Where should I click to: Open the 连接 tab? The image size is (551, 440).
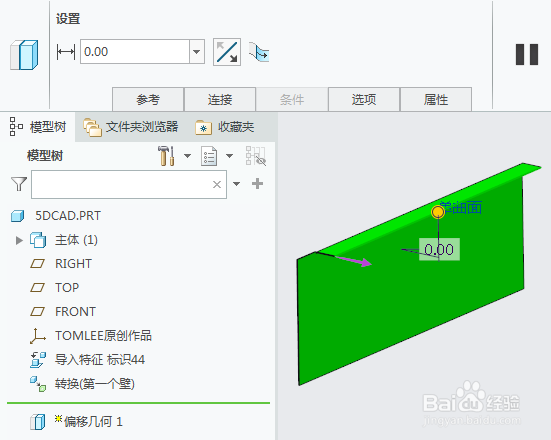(220, 99)
